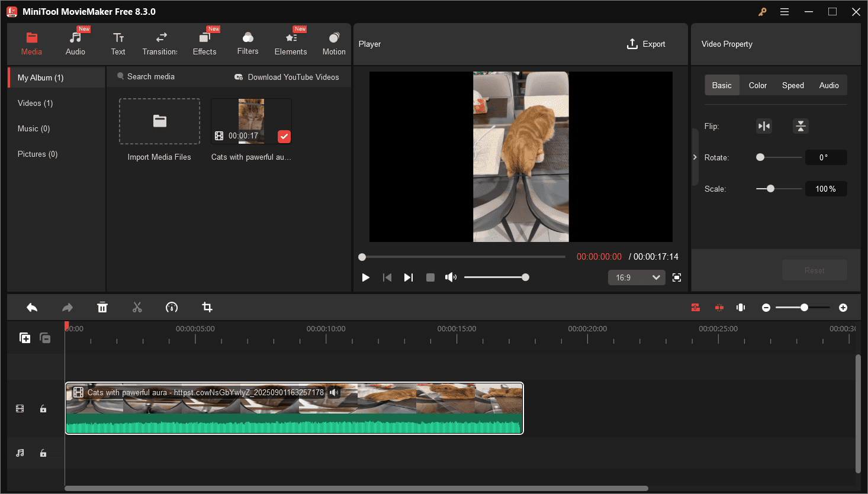This screenshot has height=494, width=868.
Task: Toggle the red checkmark on cat clip
Action: click(284, 137)
